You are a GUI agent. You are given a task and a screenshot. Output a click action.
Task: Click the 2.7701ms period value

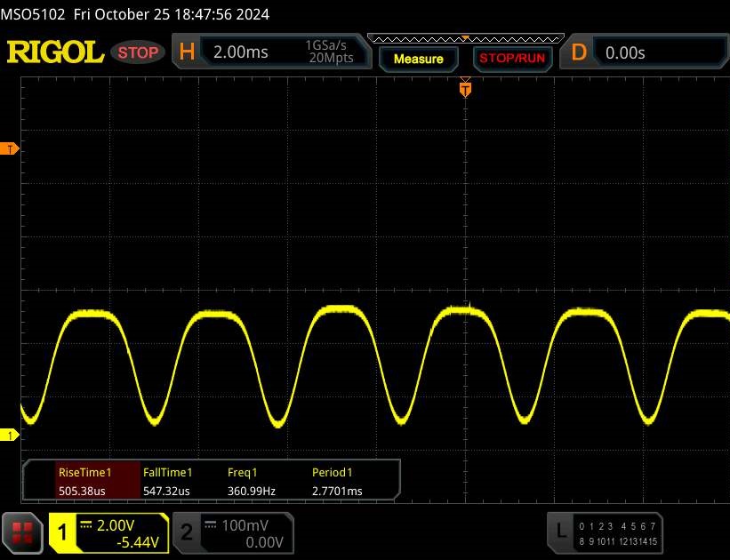coord(337,491)
